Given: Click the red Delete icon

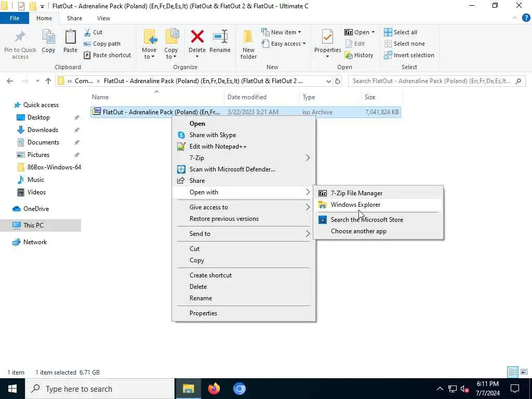Looking at the screenshot, I should [197, 37].
